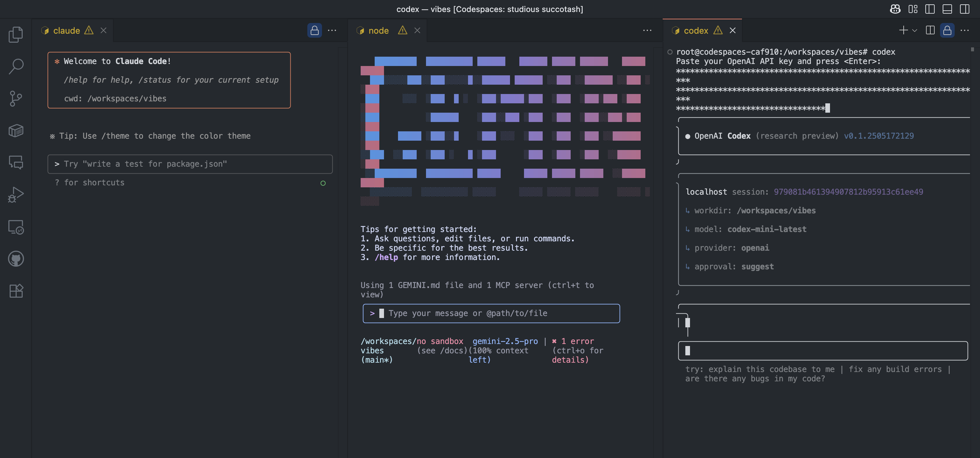The height and width of the screenshot is (458, 980).
Task: Open Source Control view icon
Action: [x=16, y=99]
